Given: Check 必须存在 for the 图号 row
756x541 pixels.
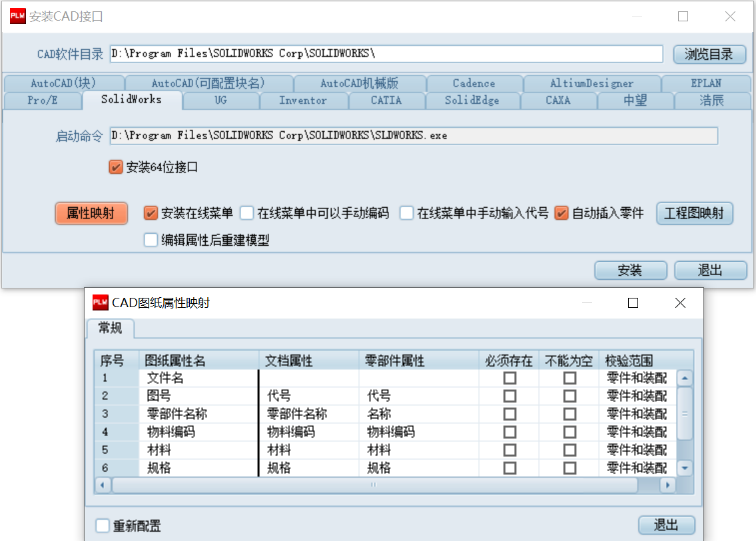Looking at the screenshot, I should pos(510,396).
